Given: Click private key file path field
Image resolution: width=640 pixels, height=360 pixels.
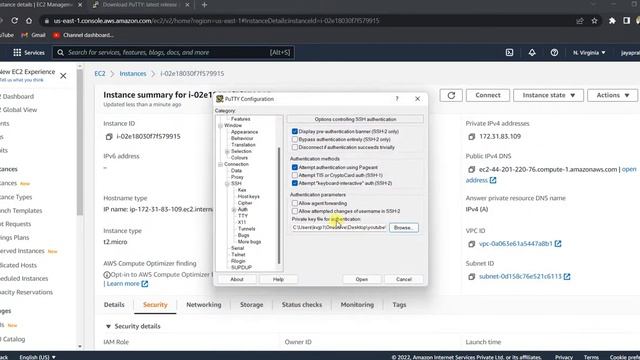Looking at the screenshot, I should 339,227.
